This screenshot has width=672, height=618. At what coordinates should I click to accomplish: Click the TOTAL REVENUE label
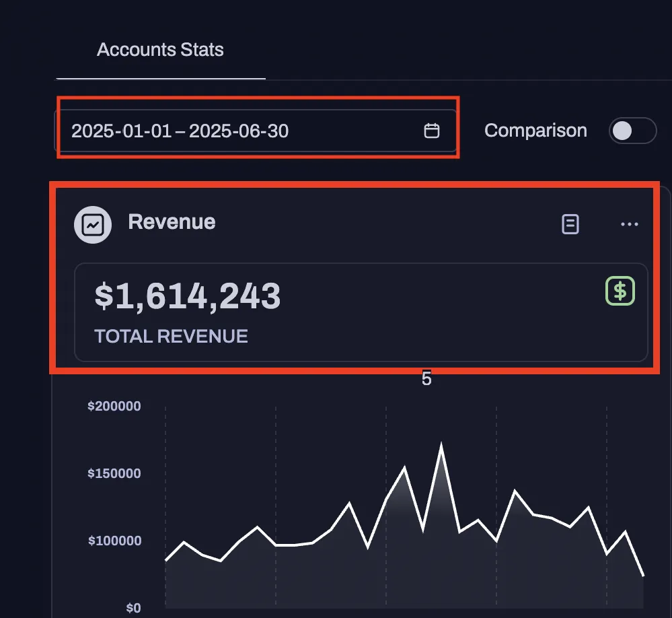pos(171,336)
